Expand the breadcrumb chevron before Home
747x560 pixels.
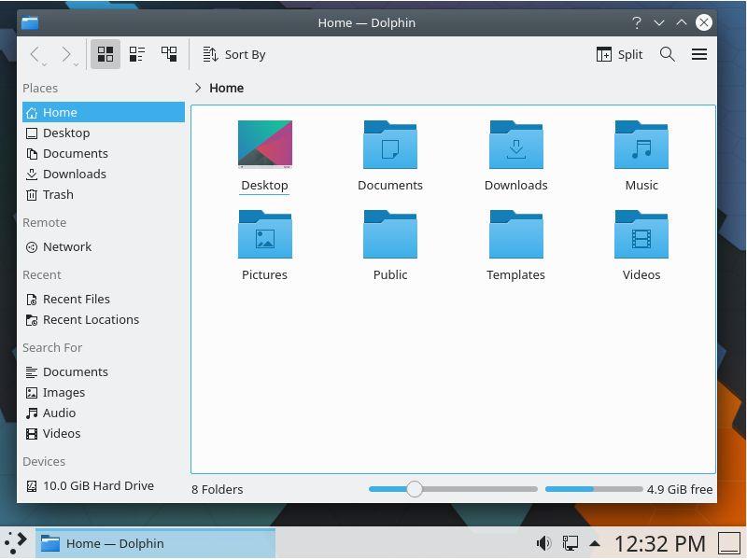point(198,88)
